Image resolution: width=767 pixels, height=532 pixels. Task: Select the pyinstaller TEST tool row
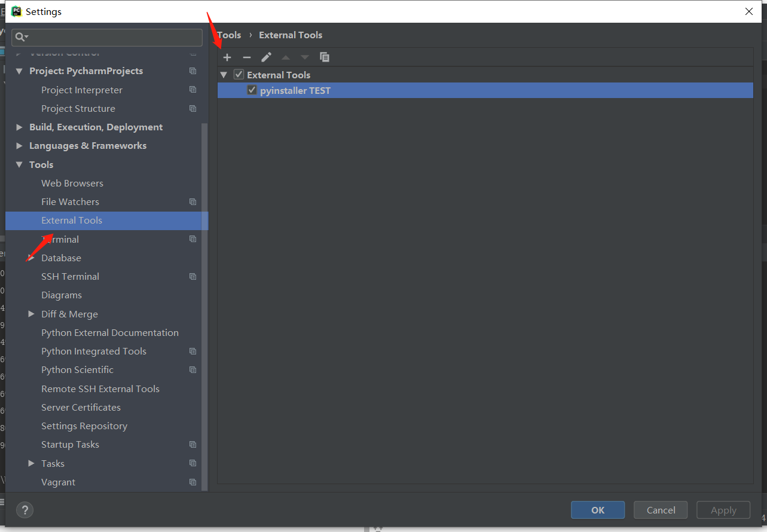485,90
